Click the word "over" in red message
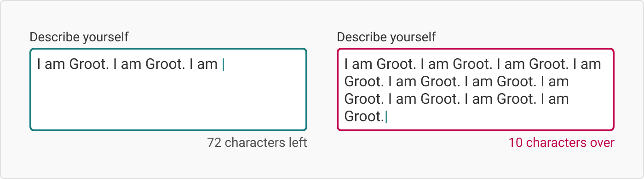The image size is (644, 179). 602,143
